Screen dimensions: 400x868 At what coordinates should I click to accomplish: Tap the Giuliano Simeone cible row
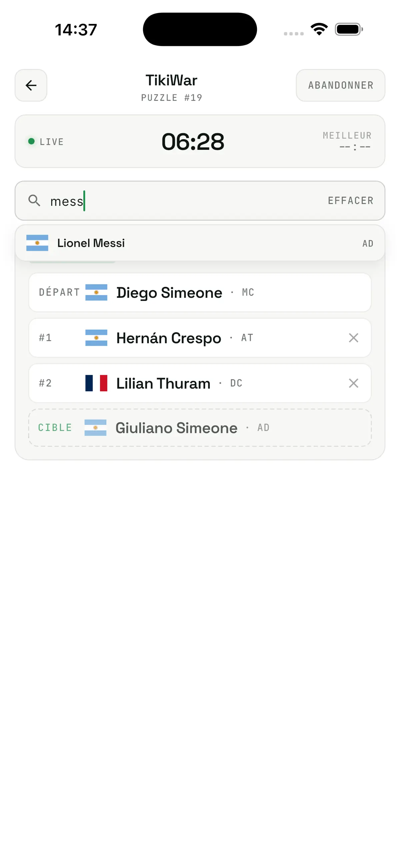click(200, 428)
